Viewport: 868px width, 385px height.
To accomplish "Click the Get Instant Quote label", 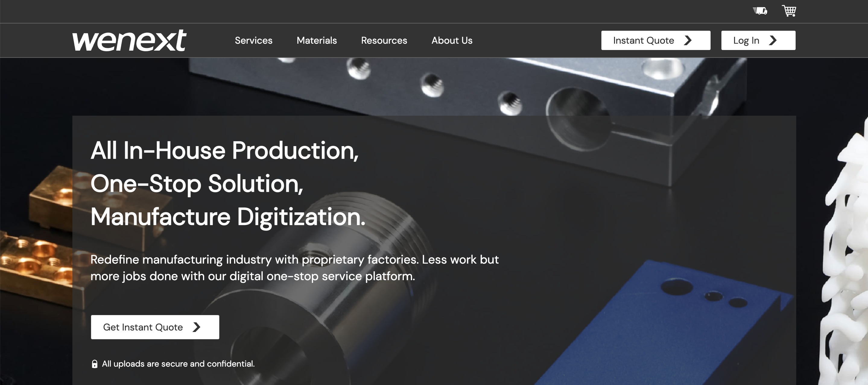I will [x=143, y=327].
